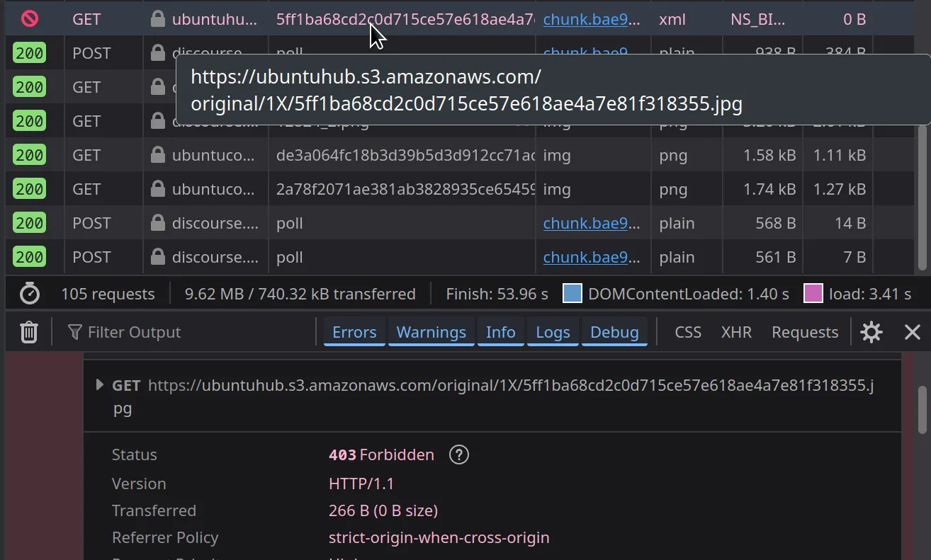
Task: Click lock icon of de3a064 png request
Action: pyautogui.click(x=157, y=155)
